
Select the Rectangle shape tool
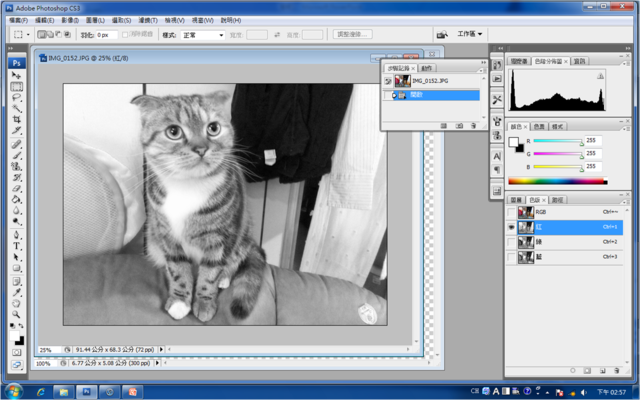coord(16,268)
